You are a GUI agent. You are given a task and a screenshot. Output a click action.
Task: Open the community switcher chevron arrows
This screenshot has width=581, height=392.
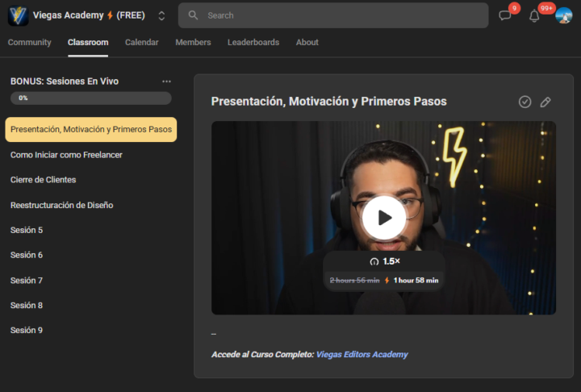coord(161,15)
